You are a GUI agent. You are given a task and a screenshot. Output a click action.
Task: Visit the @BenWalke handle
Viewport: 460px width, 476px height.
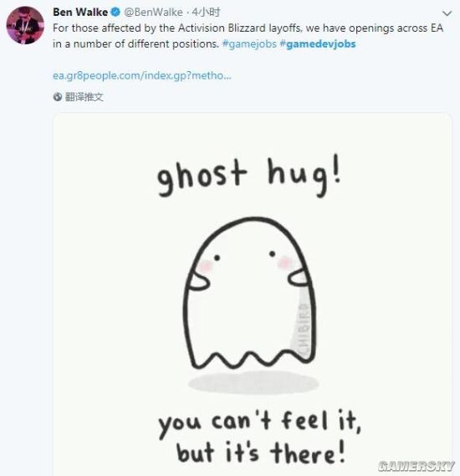(x=153, y=13)
